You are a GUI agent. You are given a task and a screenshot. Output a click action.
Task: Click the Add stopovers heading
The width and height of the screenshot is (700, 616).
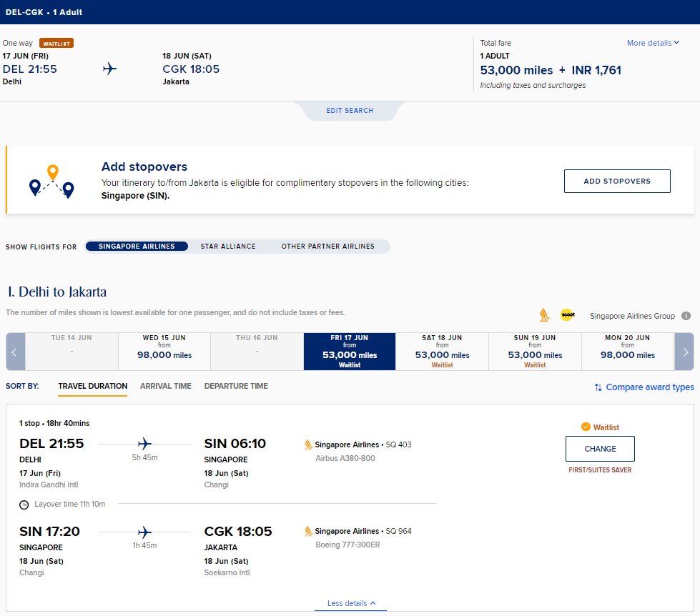coord(144,167)
